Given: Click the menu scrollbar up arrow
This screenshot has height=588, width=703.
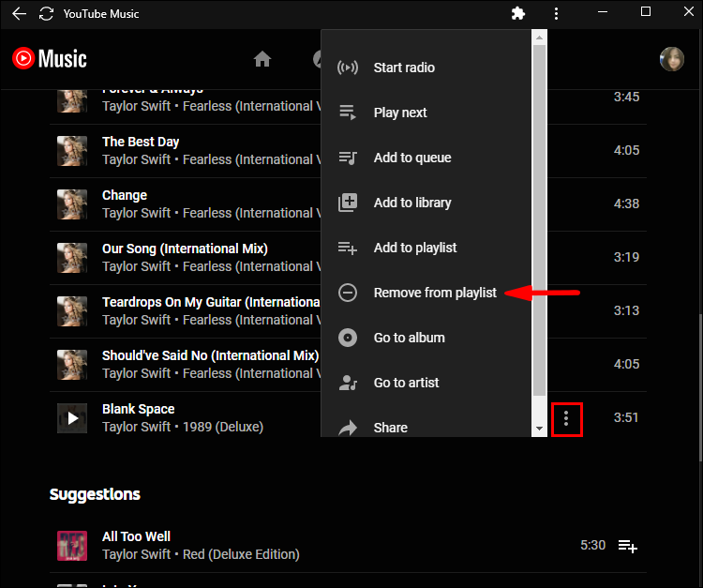Looking at the screenshot, I should point(539,38).
